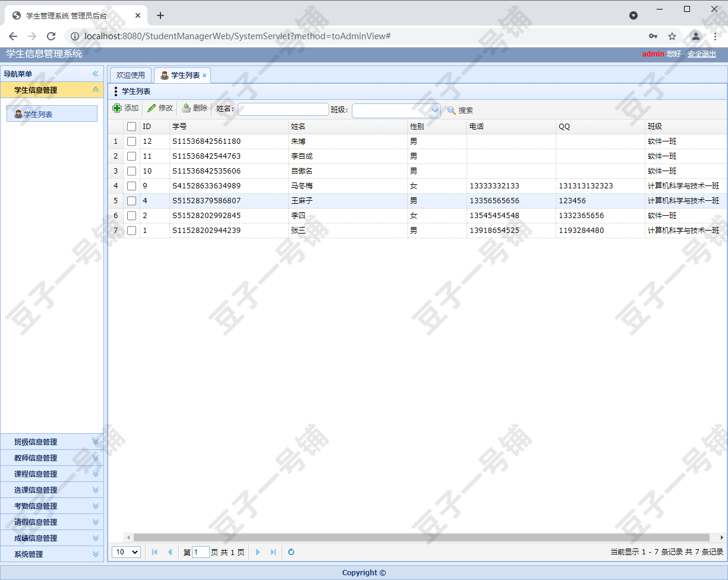
Task: Click inside the 姓名 name input field
Action: (x=283, y=109)
